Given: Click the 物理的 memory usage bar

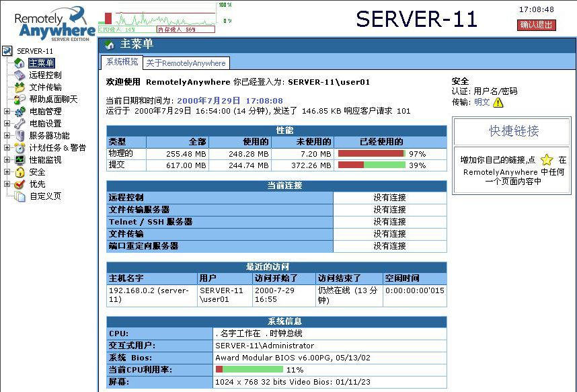Looking at the screenshot, I should pyautogui.click(x=372, y=154).
